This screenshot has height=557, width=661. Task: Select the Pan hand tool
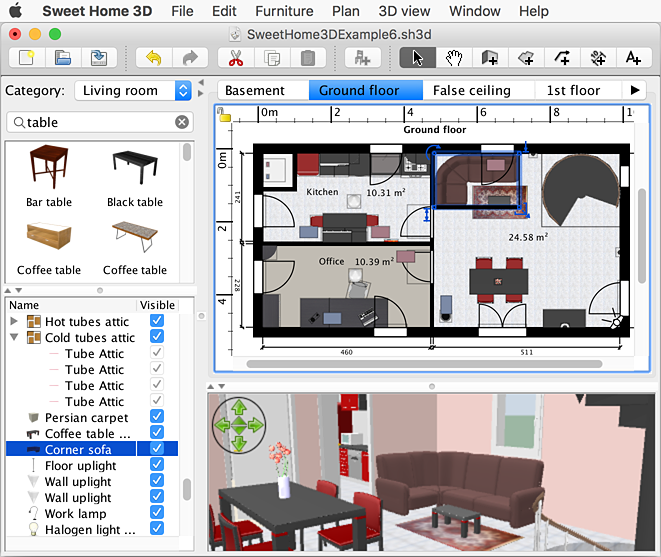coord(453,58)
